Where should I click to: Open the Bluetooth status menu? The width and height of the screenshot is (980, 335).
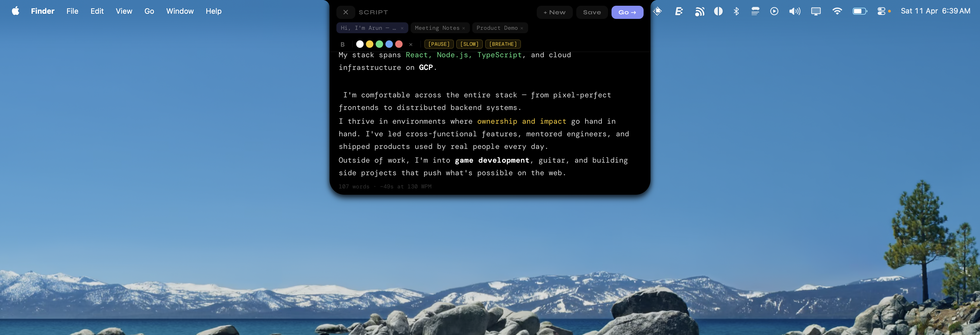pyautogui.click(x=736, y=11)
